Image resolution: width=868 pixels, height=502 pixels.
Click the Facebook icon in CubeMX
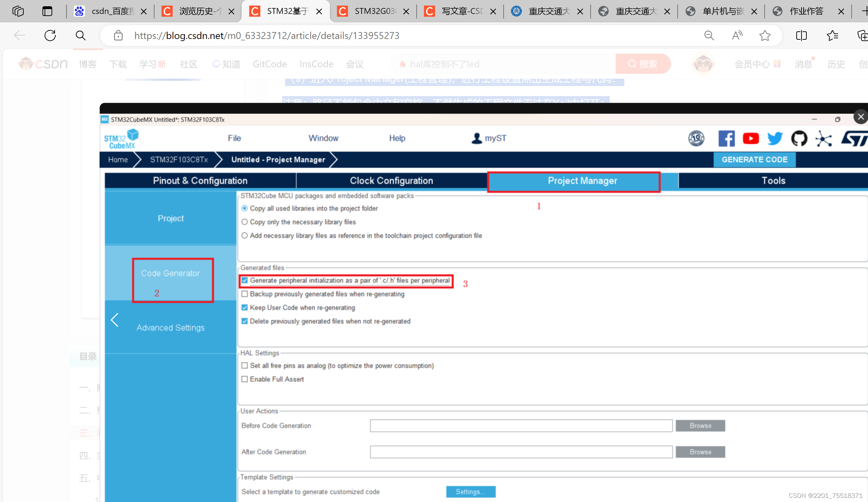[x=726, y=139]
